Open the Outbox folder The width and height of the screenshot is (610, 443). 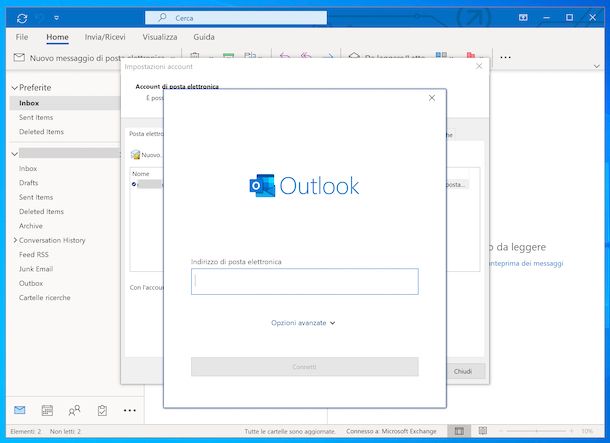(x=31, y=284)
